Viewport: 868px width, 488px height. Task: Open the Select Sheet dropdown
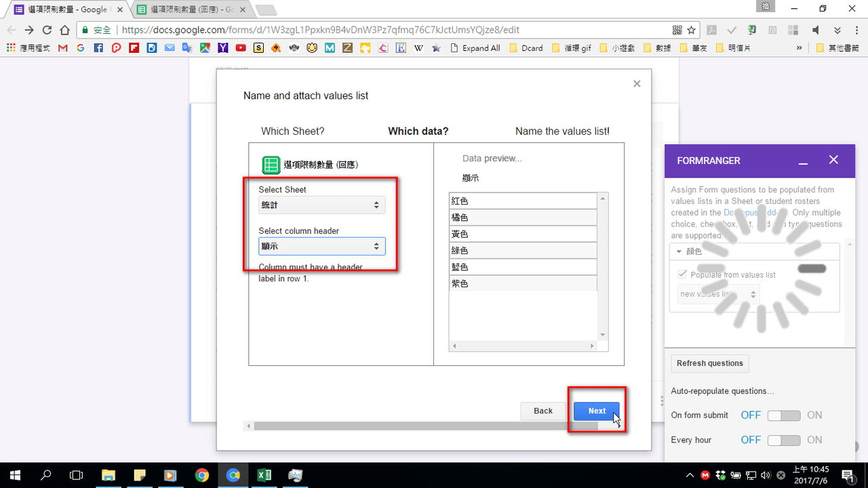pyautogui.click(x=322, y=205)
